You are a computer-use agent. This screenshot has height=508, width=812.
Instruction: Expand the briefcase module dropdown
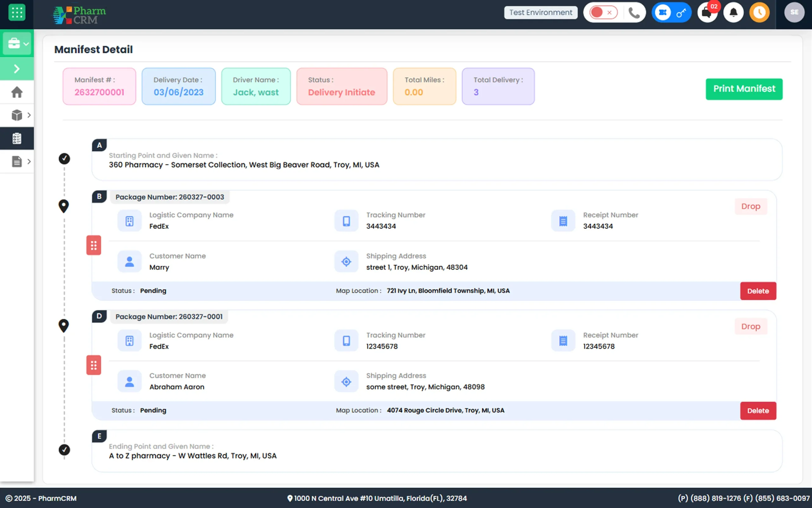click(17, 43)
